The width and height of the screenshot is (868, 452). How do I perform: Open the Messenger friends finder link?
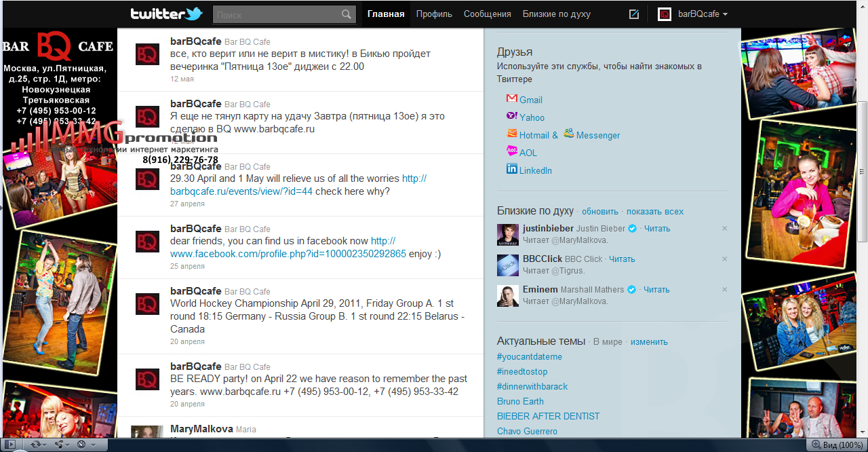point(598,136)
